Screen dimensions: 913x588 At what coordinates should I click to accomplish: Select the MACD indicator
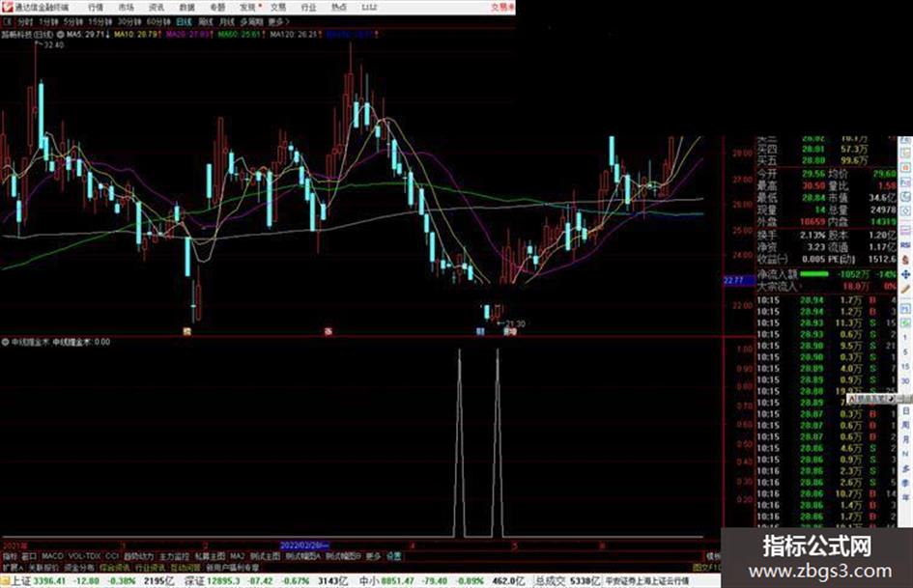[52, 556]
